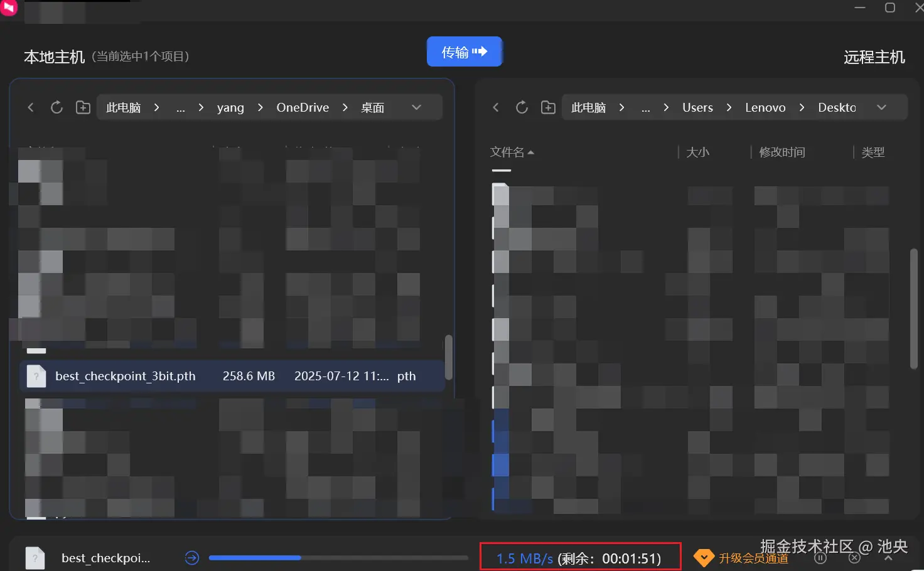This screenshot has width=924, height=571.
Task: Minimize the file transfer window
Action: click(860, 8)
